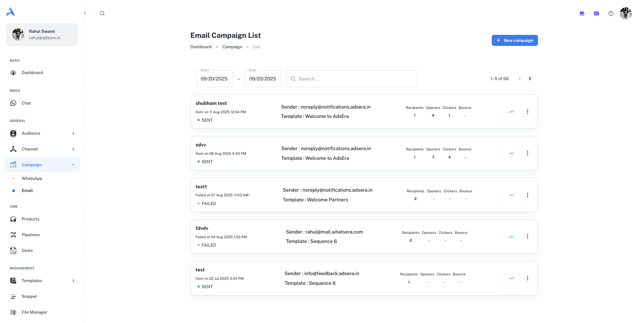Select WhatsApp under Campaign
This screenshot has width=644, height=323.
[x=32, y=179]
